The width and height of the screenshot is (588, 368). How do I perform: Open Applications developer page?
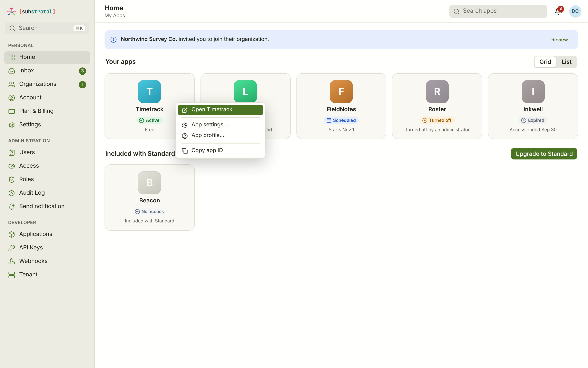[x=47, y=234]
